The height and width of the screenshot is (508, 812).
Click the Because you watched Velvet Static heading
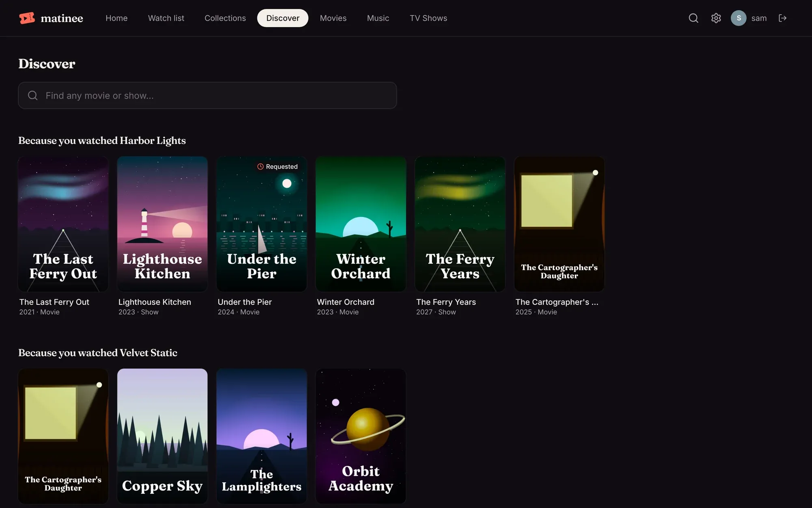pyautogui.click(x=98, y=353)
